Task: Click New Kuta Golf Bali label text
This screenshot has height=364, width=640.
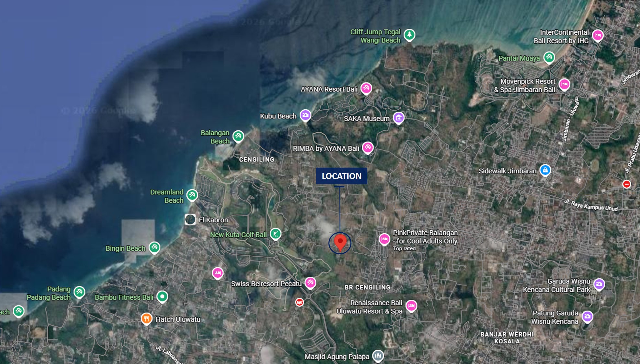Action: tap(238, 235)
